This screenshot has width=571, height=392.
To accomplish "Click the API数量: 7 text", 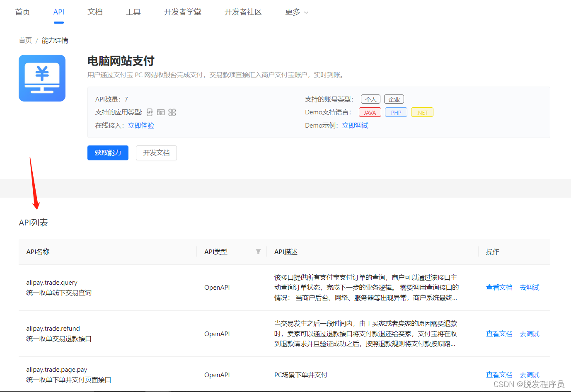I will [x=111, y=99].
